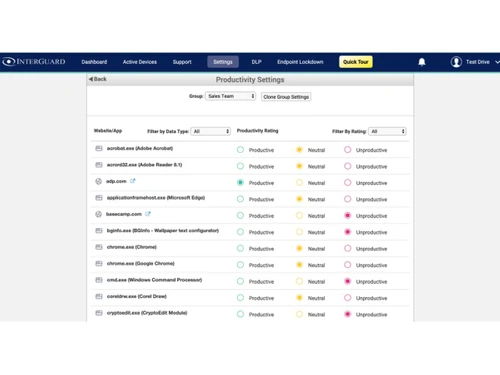
Task: Click the app icon beside acrord32.exe
Action: (99, 165)
